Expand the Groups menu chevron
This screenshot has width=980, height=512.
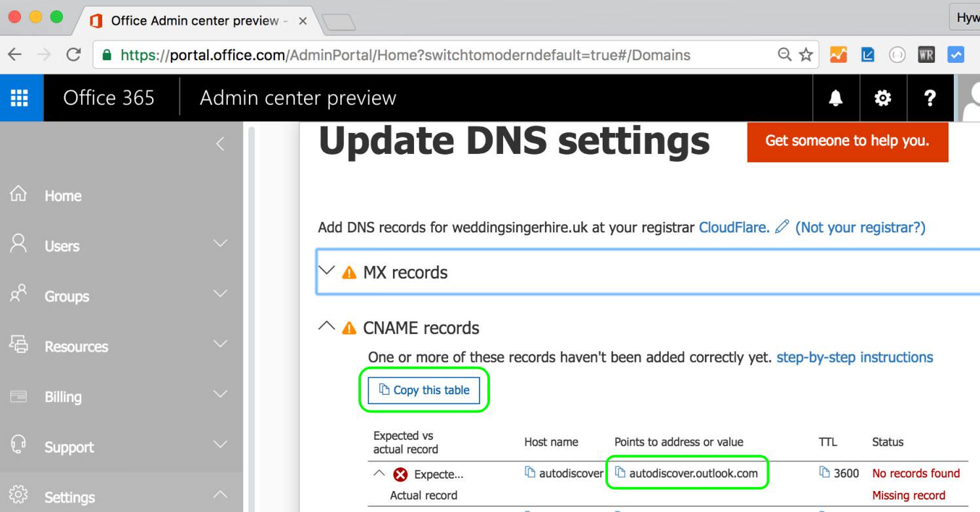point(221,294)
